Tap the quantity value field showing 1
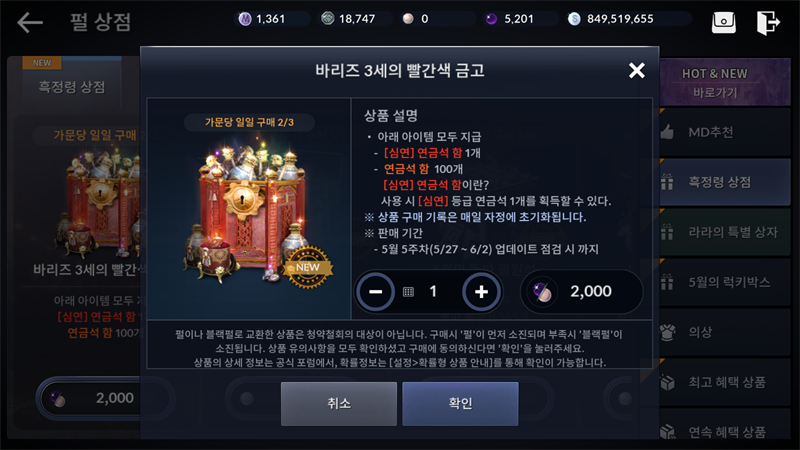Image resolution: width=800 pixels, height=450 pixels. pos(433,291)
